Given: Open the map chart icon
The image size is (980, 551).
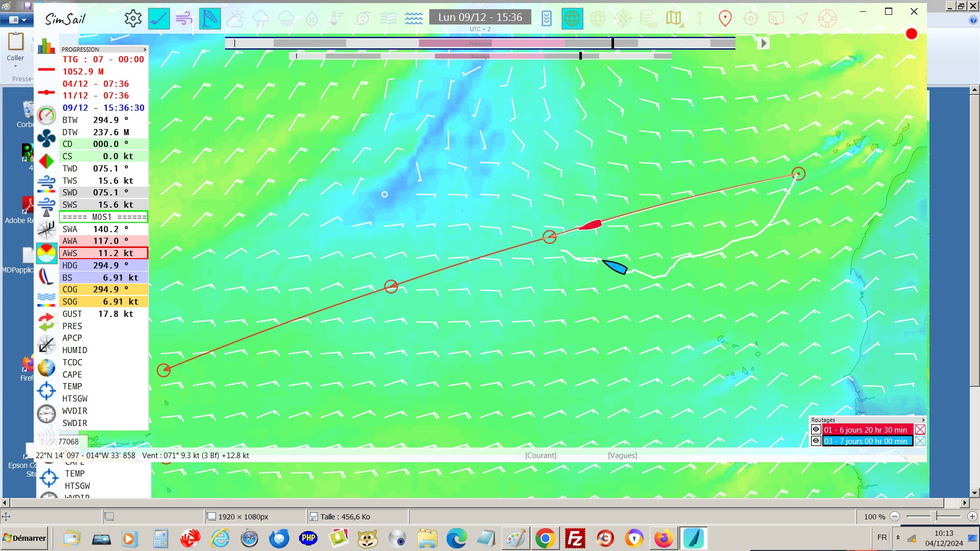Looking at the screenshot, I should 674,18.
